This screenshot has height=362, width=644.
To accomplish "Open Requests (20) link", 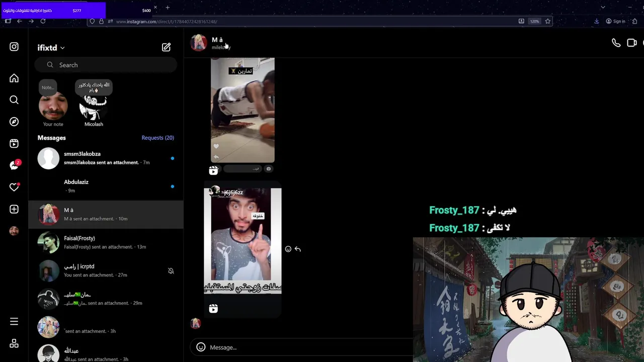I will click(158, 138).
